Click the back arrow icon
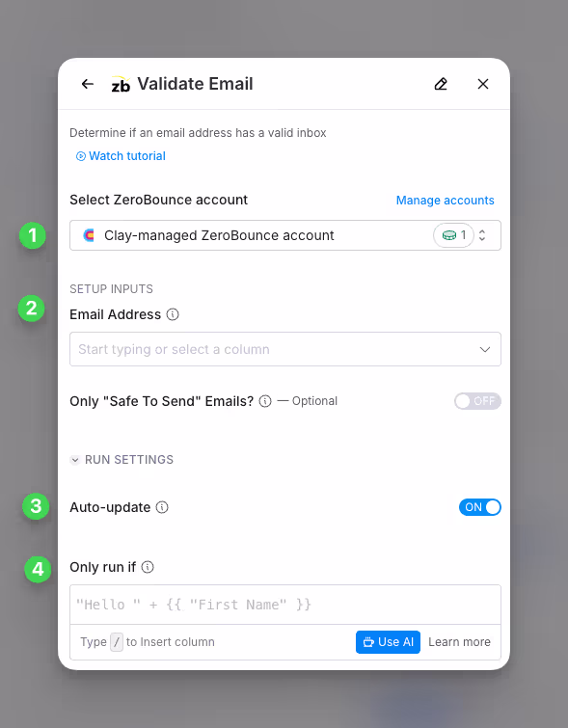 [x=88, y=84]
